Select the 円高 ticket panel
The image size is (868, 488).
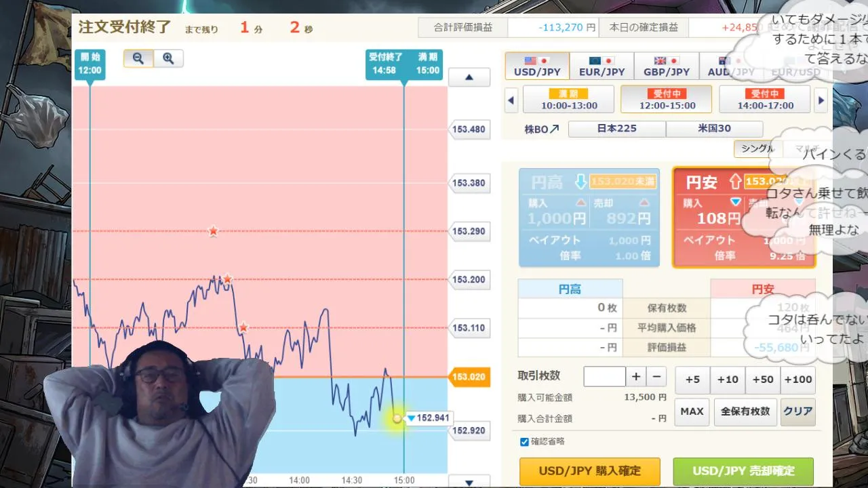(589, 218)
